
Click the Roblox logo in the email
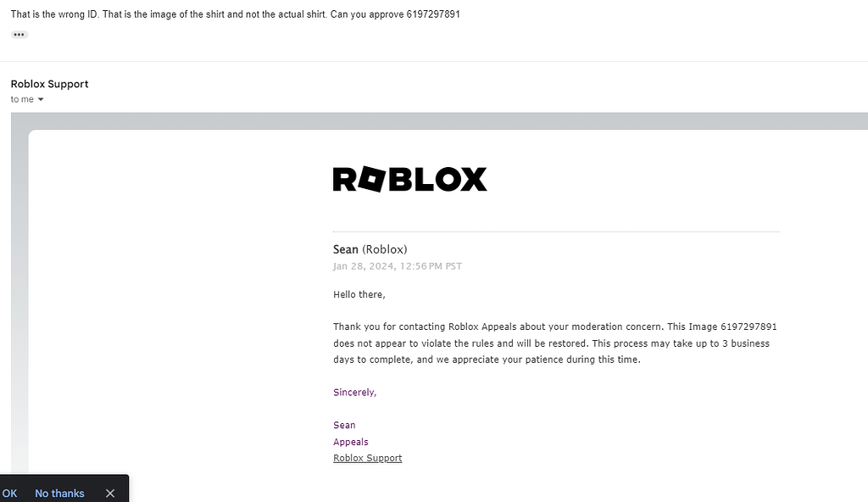[409, 179]
